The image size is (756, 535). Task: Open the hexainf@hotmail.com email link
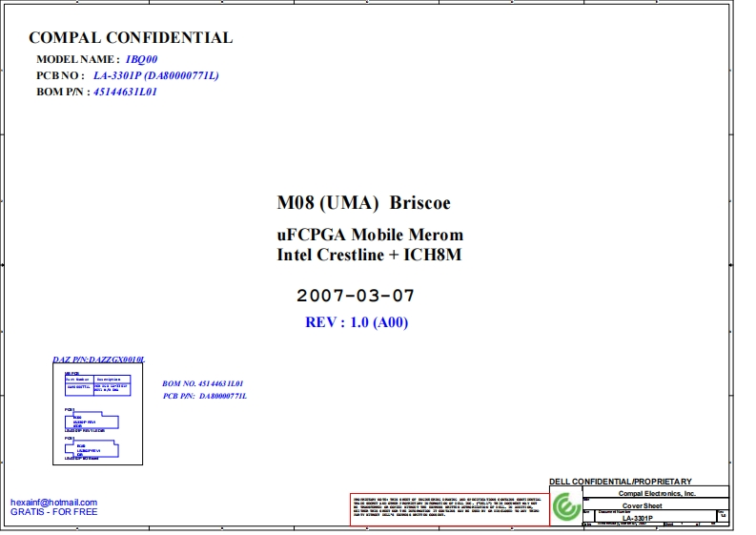[x=54, y=503]
